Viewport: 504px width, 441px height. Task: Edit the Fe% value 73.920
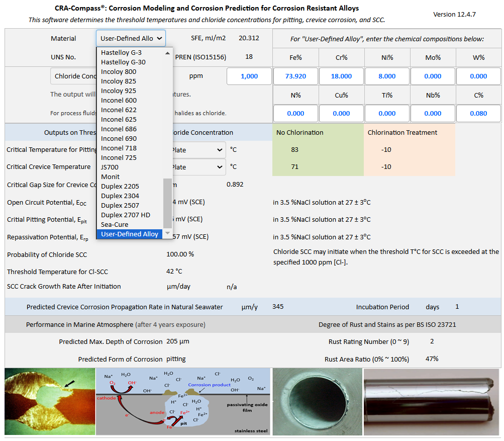(295, 76)
